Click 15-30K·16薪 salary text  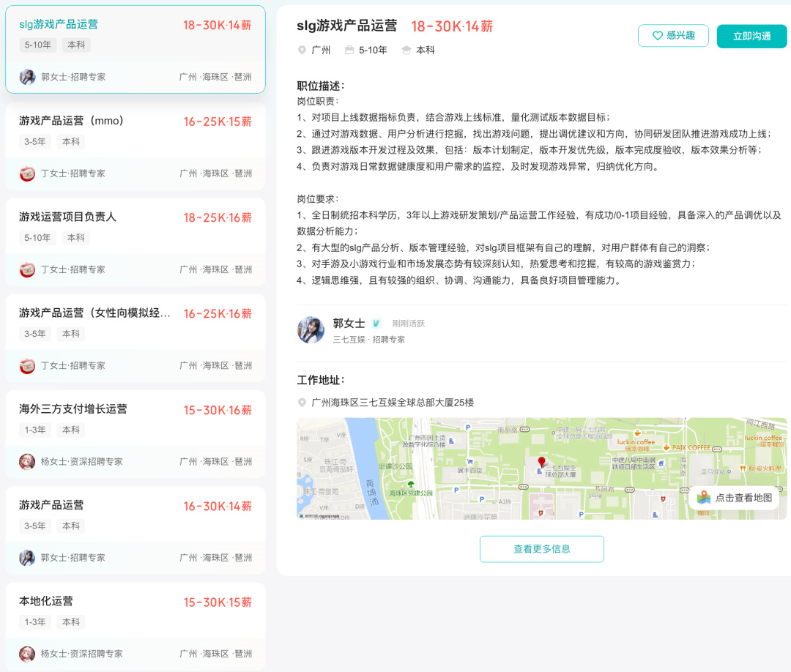218,411
